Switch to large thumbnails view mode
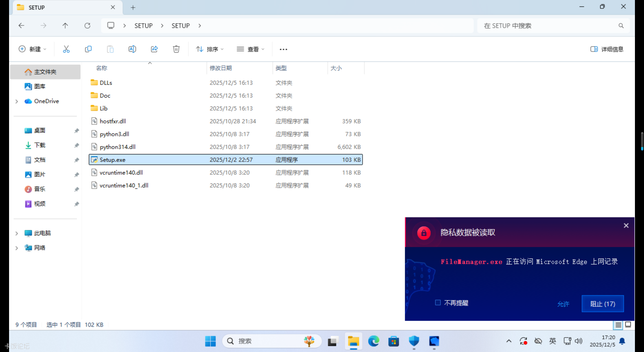The height and width of the screenshot is (352, 644). click(x=628, y=325)
